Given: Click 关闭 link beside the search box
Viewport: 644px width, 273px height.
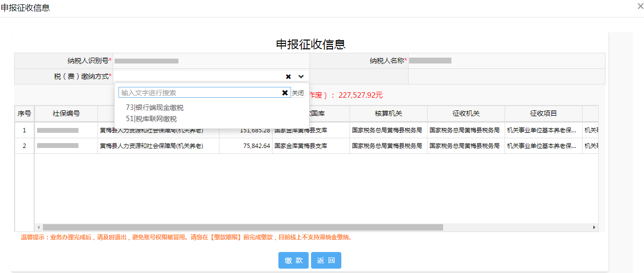Looking at the screenshot, I should point(298,93).
